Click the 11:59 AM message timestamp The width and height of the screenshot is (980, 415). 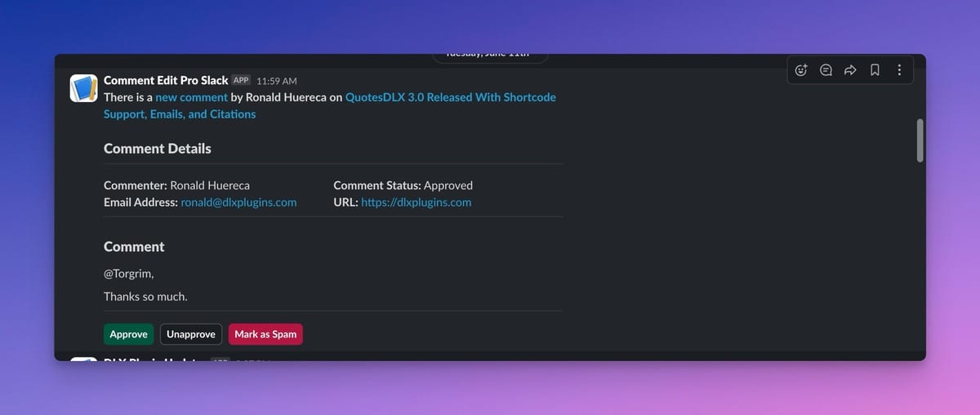[x=276, y=81]
